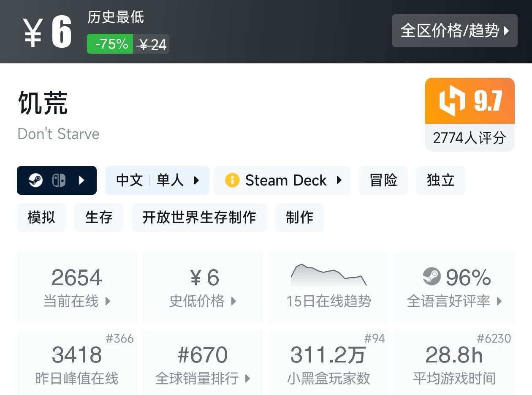Screen dimensions: 532x395
Task: Select the 冒险 genre tag
Action: (x=383, y=180)
